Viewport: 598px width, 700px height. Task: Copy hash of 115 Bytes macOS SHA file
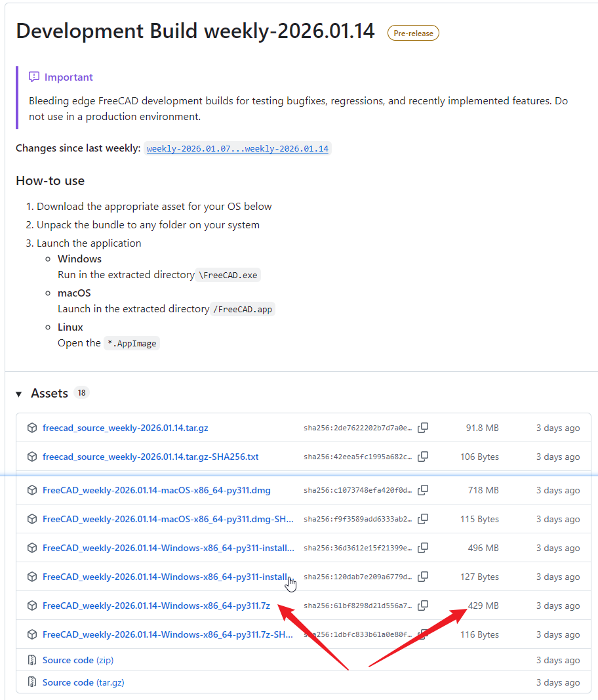(x=423, y=519)
